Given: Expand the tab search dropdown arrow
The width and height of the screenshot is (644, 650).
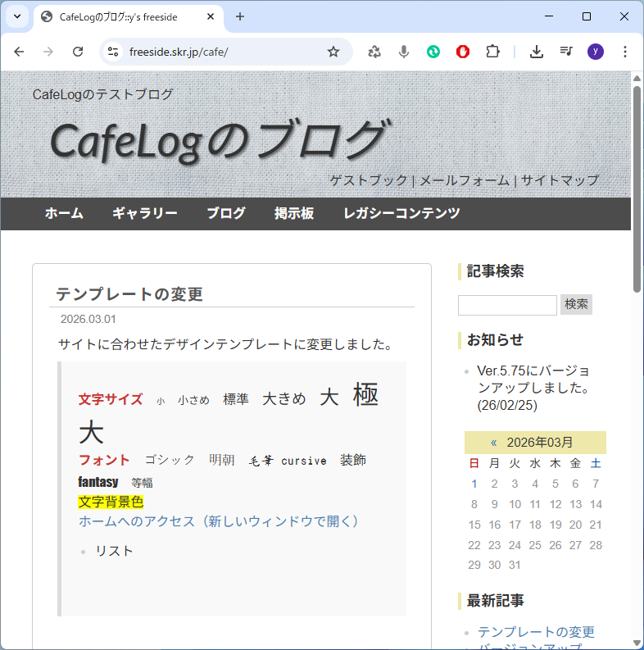Looking at the screenshot, I should click(16, 16).
